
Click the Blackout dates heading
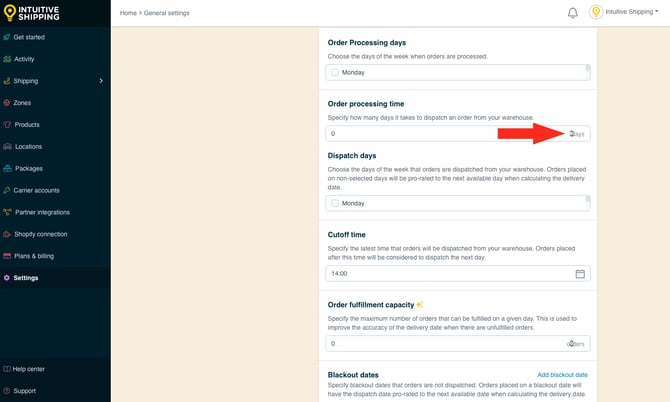(353, 375)
